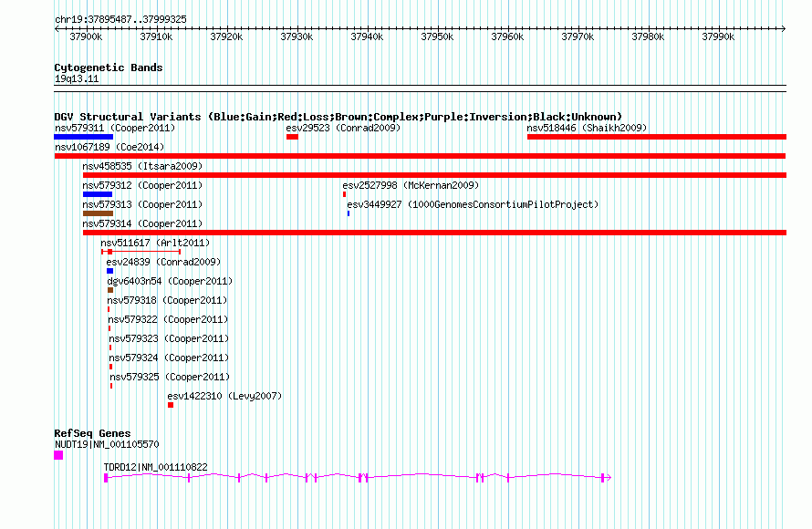Click the esv24839 blue gain marker
Screen dimensions: 812x529
pyautogui.click(x=109, y=271)
